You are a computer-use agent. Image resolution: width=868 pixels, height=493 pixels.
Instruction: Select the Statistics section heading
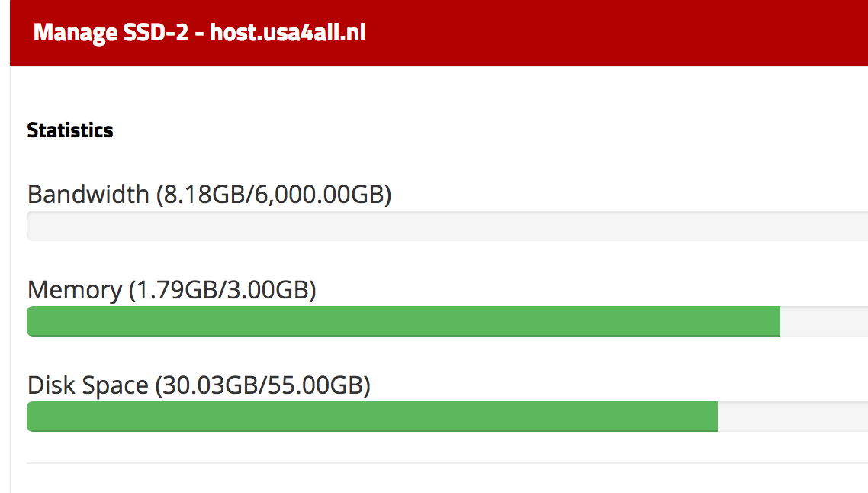[70, 130]
